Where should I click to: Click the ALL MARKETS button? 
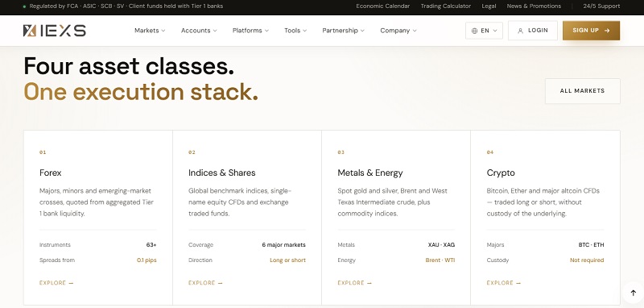point(582,91)
